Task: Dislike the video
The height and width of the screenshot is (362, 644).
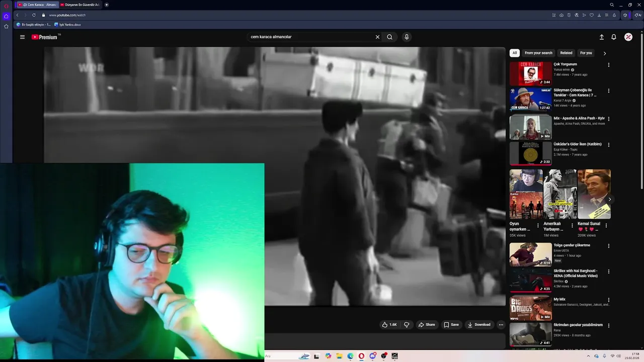Action: click(x=407, y=325)
